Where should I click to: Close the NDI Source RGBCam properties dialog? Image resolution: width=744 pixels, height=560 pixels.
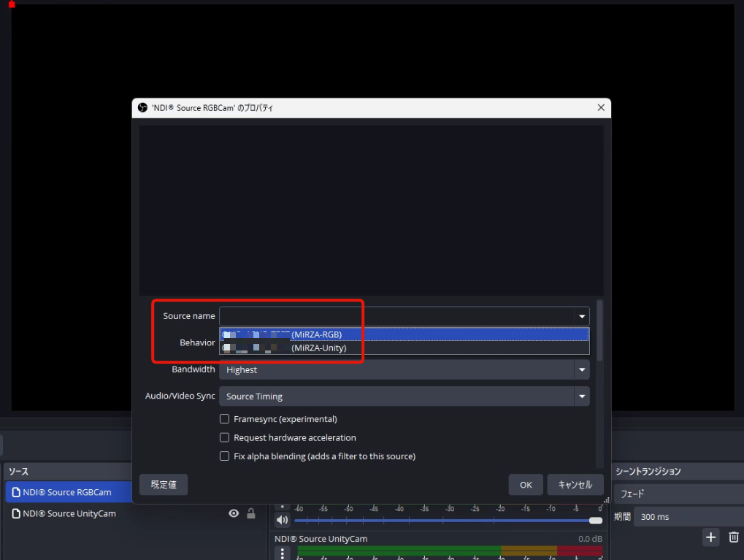tap(601, 107)
